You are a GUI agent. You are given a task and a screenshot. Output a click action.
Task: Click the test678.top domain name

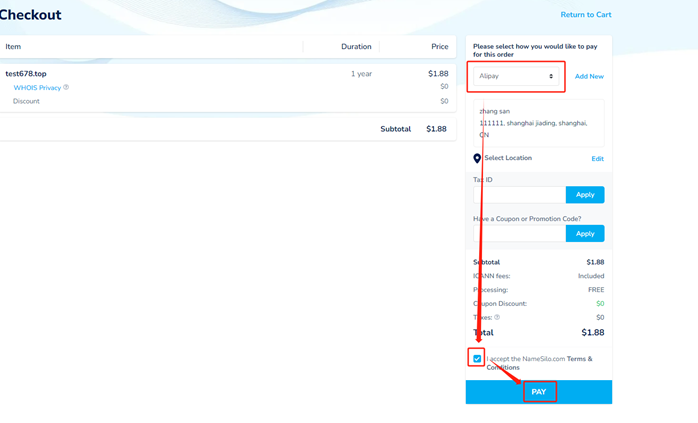(x=26, y=74)
